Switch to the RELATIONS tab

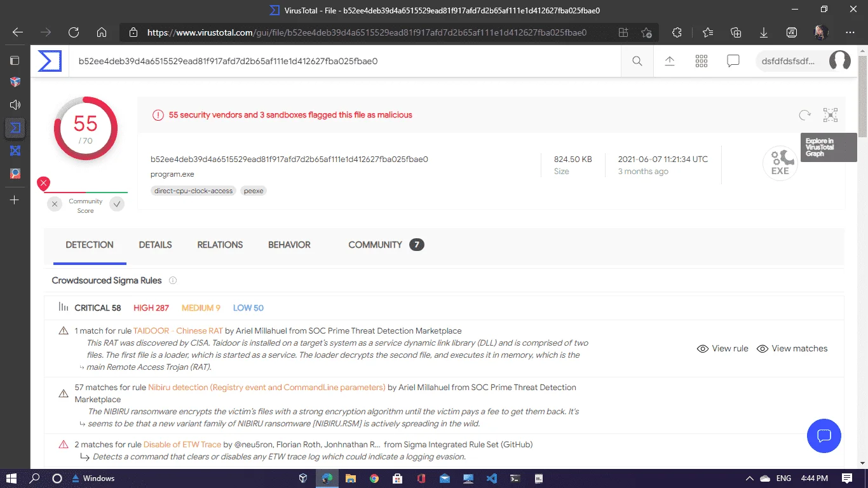220,245
